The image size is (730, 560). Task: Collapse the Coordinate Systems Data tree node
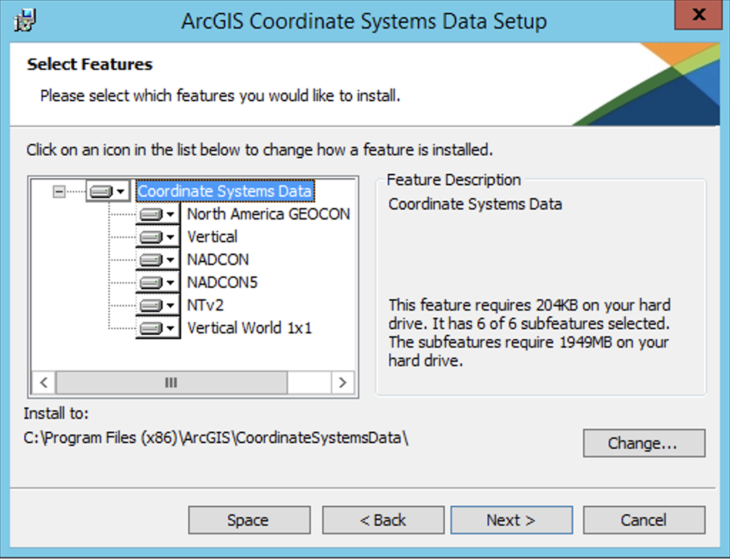[59, 191]
